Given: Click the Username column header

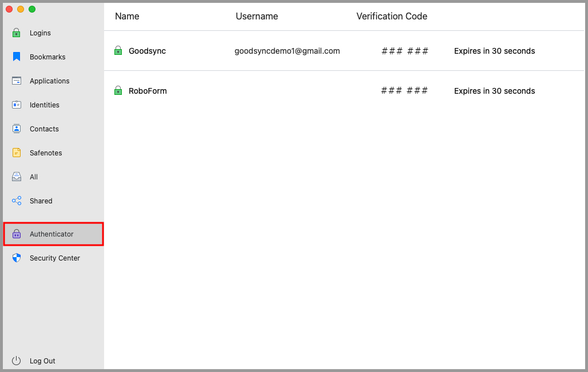Looking at the screenshot, I should point(257,16).
